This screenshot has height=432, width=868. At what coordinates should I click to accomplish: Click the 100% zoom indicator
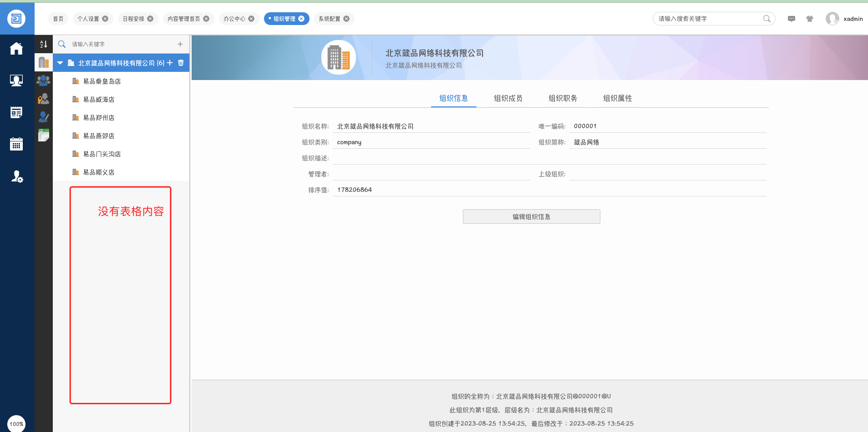16,424
